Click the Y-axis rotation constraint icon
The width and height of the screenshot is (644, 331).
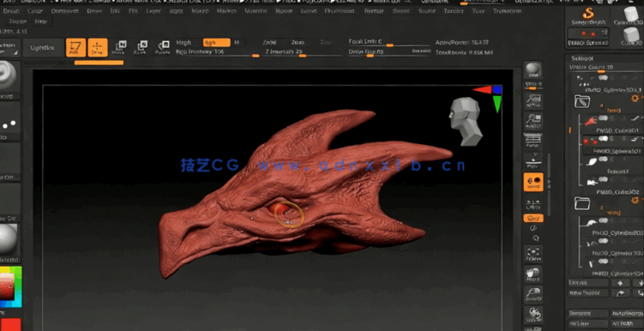[x=533, y=228]
